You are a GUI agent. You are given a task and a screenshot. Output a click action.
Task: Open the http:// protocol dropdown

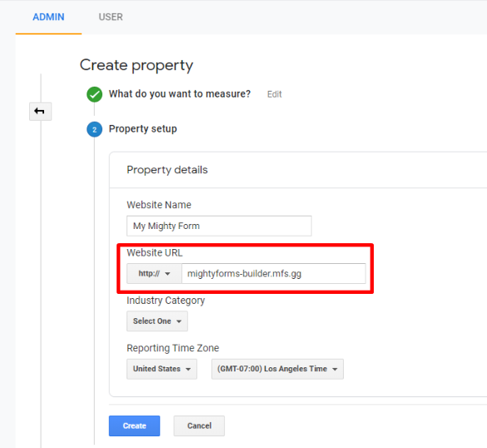click(154, 273)
